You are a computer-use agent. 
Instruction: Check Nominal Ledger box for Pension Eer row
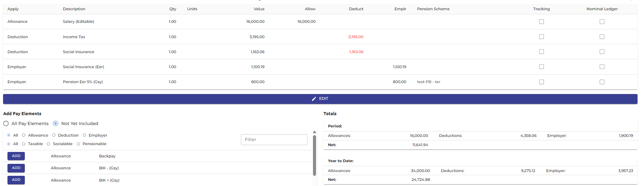click(602, 82)
